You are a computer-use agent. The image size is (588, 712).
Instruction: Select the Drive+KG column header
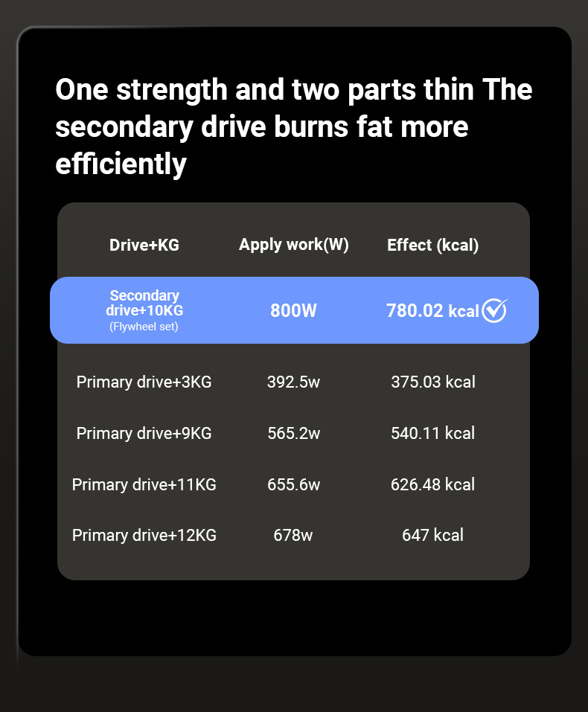pyautogui.click(x=144, y=245)
